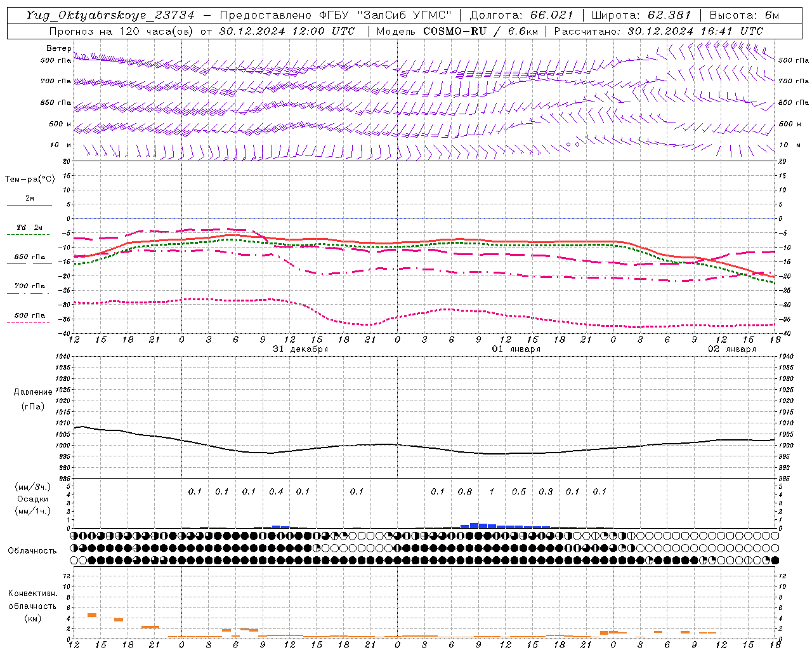812x650 pixels.
Task: Click the latitude value Широта: 62.381
Action: click(641, 15)
